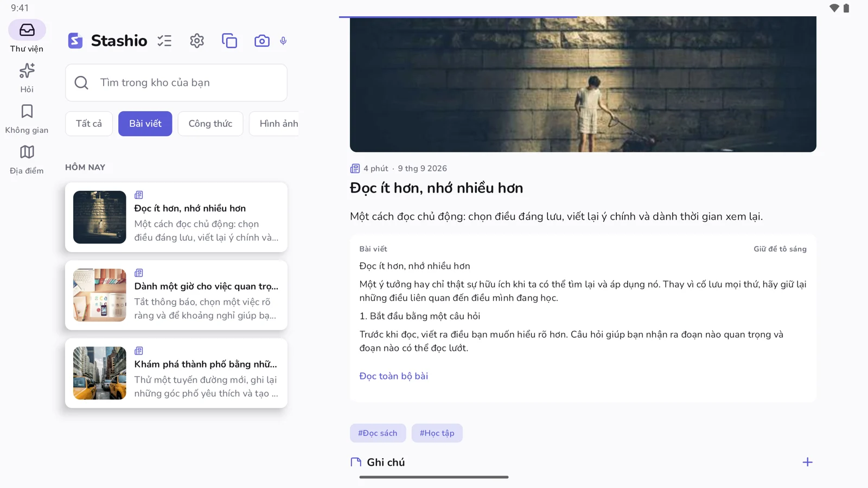Screen dimensions: 868x488
Task: Click the yellow taxi city thumbnail
Action: point(100,373)
